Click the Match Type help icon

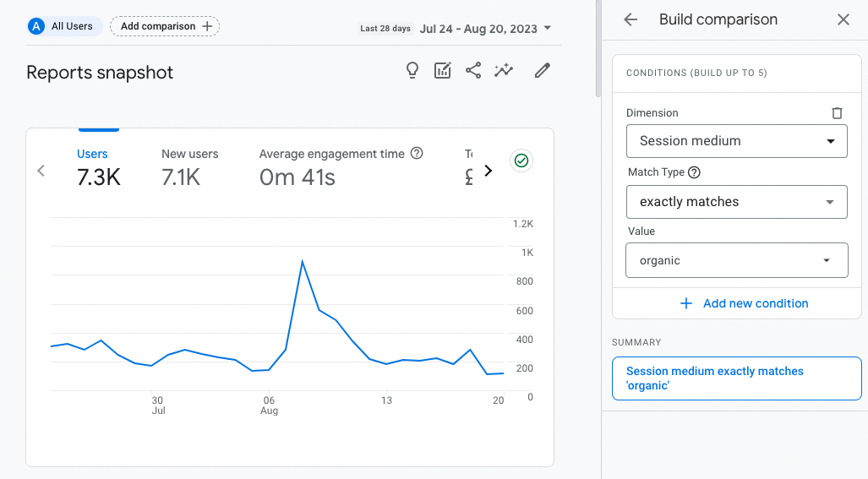695,172
